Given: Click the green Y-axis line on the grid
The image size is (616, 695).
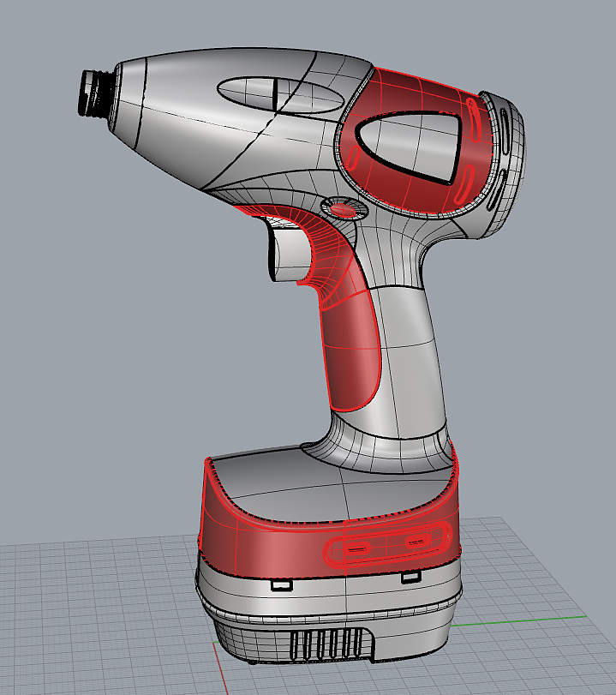Looking at the screenshot, I should click(518, 620).
